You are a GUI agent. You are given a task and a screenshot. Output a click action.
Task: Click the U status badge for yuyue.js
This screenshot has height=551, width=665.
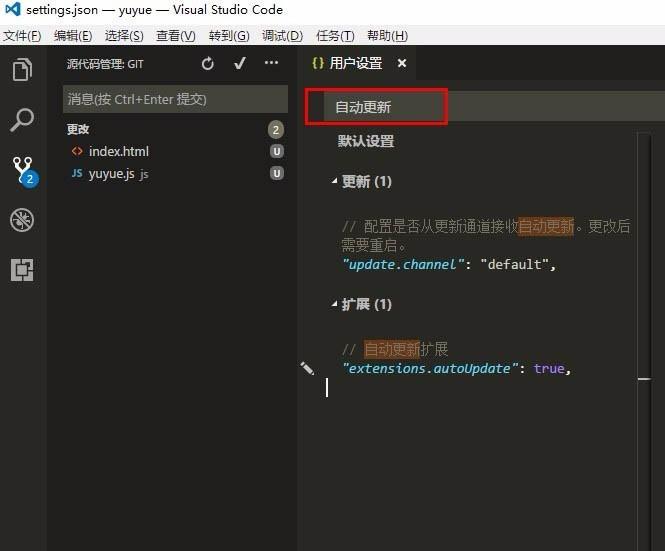(x=277, y=173)
